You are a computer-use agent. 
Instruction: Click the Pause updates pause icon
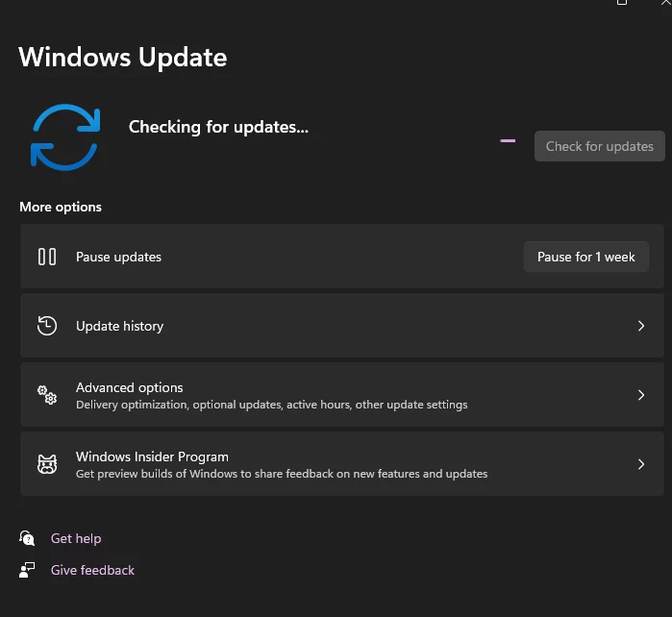click(47, 257)
